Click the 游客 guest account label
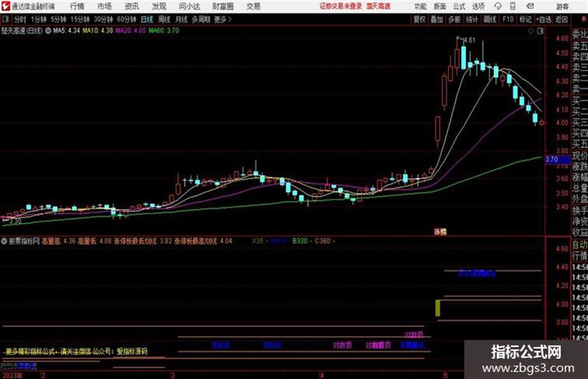The image size is (588, 379). click(x=562, y=6)
